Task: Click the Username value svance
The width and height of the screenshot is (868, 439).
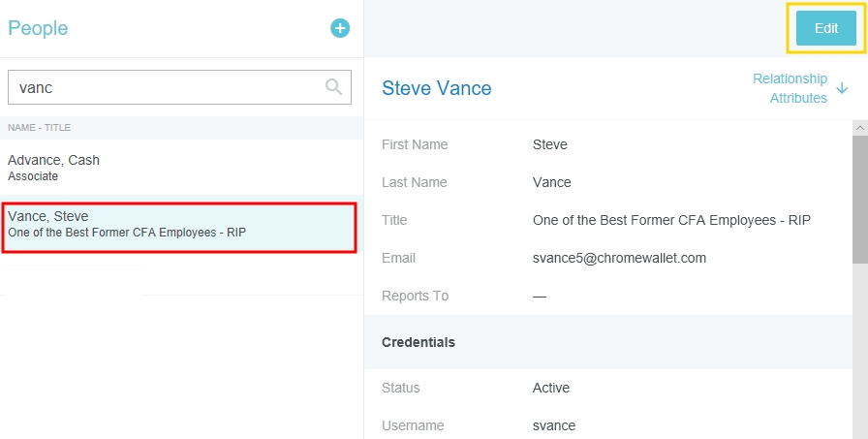Action: [554, 425]
